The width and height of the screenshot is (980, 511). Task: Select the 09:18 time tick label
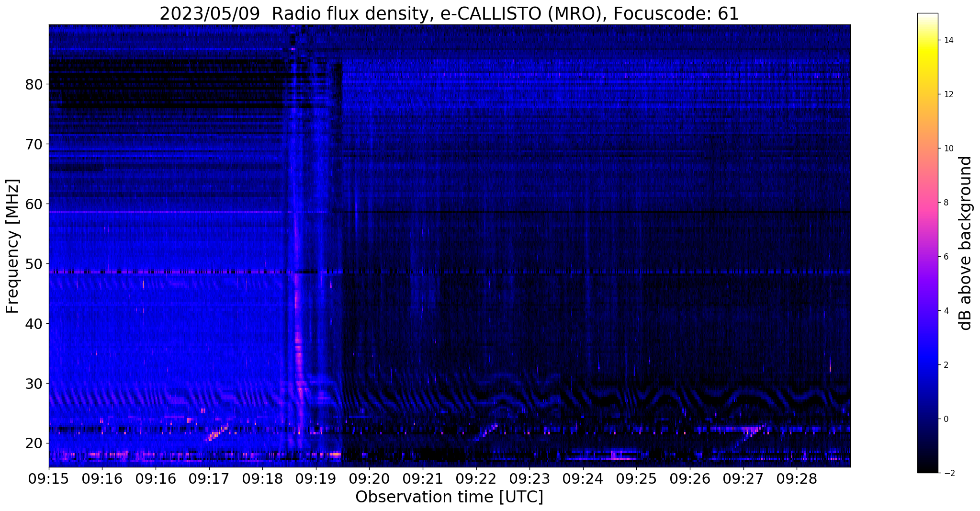pyautogui.click(x=262, y=479)
